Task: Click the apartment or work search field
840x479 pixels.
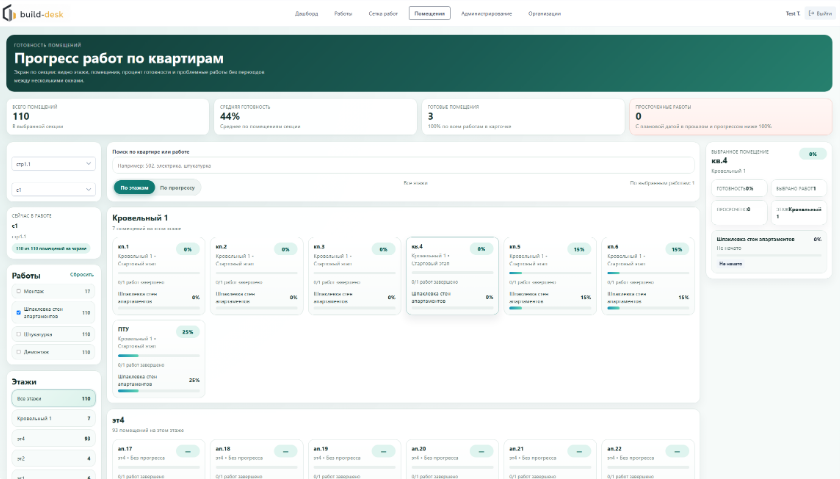Action: (x=403, y=166)
